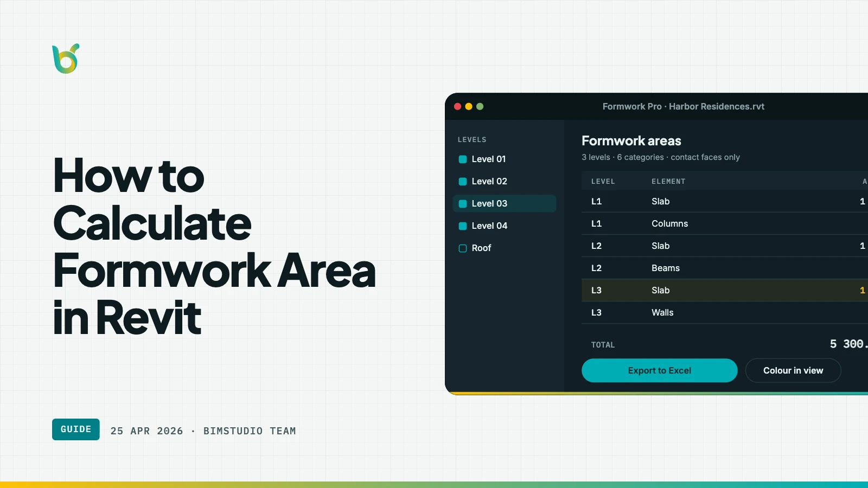Click the Formwork areas heading
The height and width of the screenshot is (488, 868).
(631, 141)
